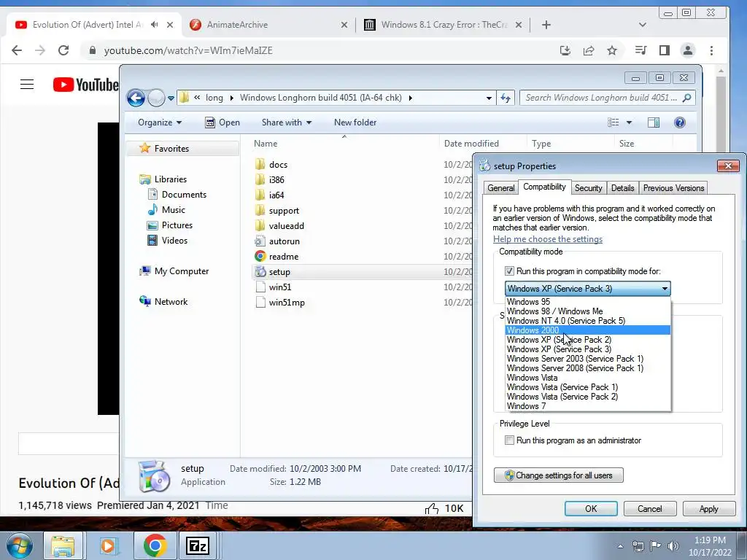Show hidden tray icons arrow
Viewport: 747px width, 560px height.
[x=620, y=546]
